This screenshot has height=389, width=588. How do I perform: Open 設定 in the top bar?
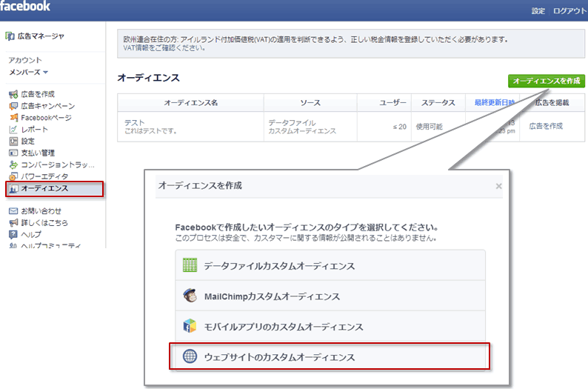coord(538,11)
